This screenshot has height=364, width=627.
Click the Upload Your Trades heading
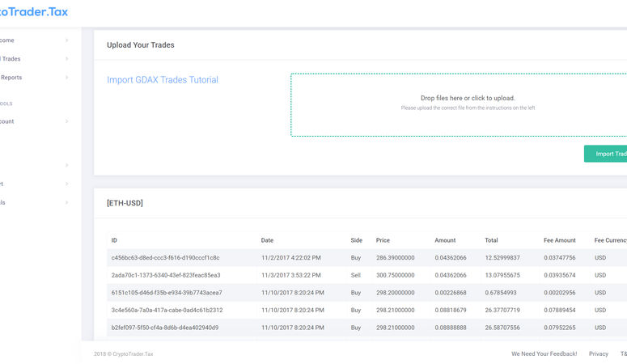tap(140, 45)
